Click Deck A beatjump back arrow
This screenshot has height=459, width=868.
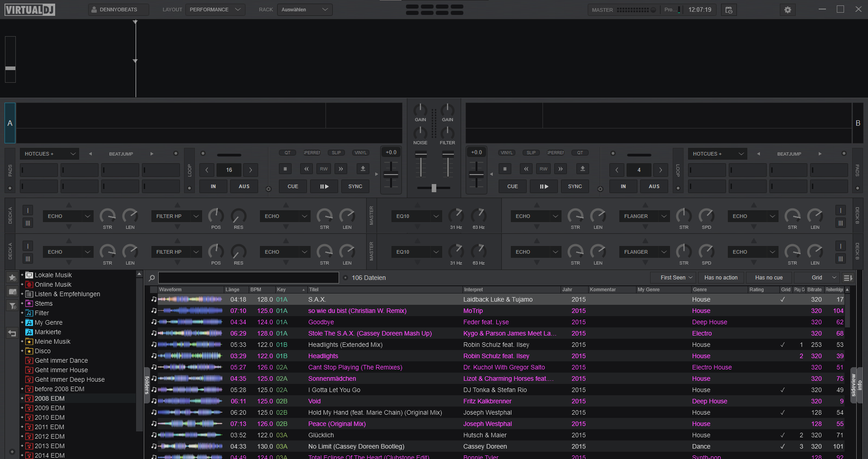90,154
